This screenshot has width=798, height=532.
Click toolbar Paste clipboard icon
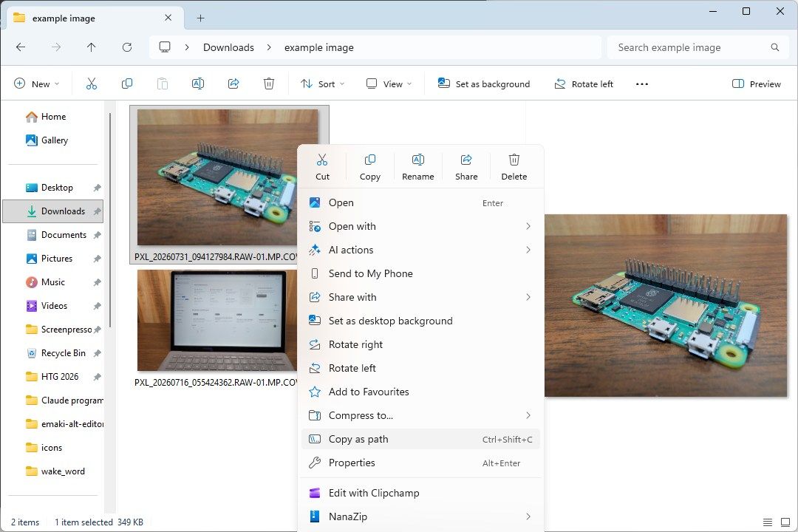pyautogui.click(x=163, y=83)
